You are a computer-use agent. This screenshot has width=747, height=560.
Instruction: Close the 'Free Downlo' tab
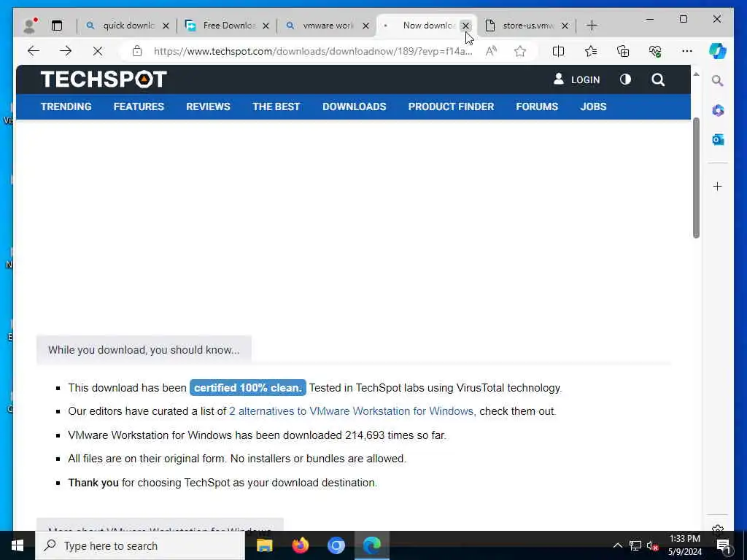[266, 26]
